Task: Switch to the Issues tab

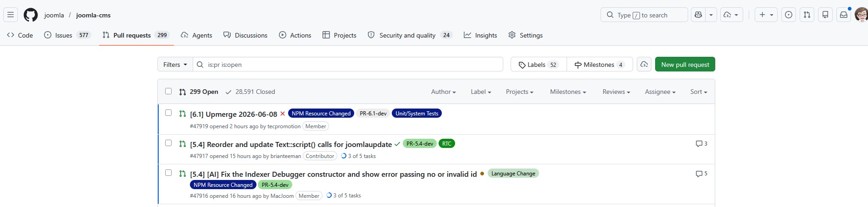Action: coord(67,35)
